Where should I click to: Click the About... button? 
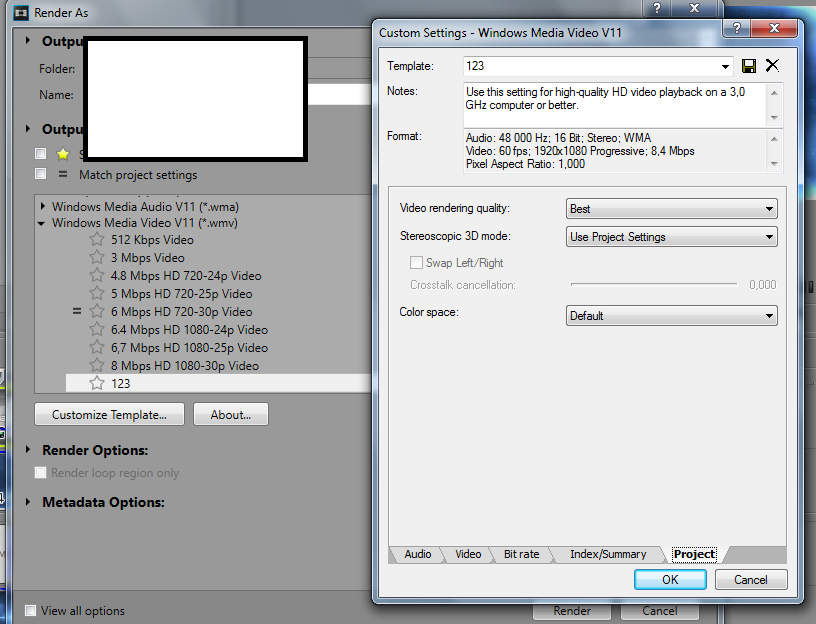[x=231, y=414]
